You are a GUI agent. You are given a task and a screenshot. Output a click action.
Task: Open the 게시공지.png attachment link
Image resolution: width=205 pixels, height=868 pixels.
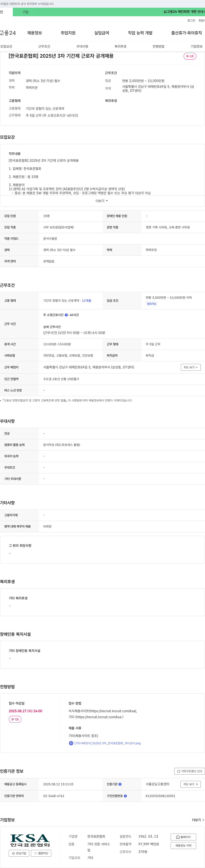coord(107,743)
